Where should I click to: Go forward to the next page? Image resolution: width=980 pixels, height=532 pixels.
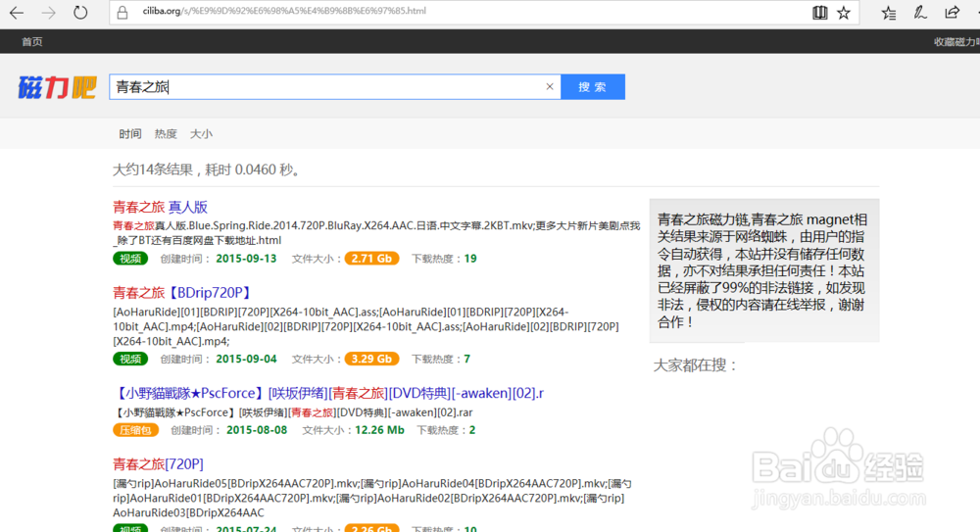[48, 13]
